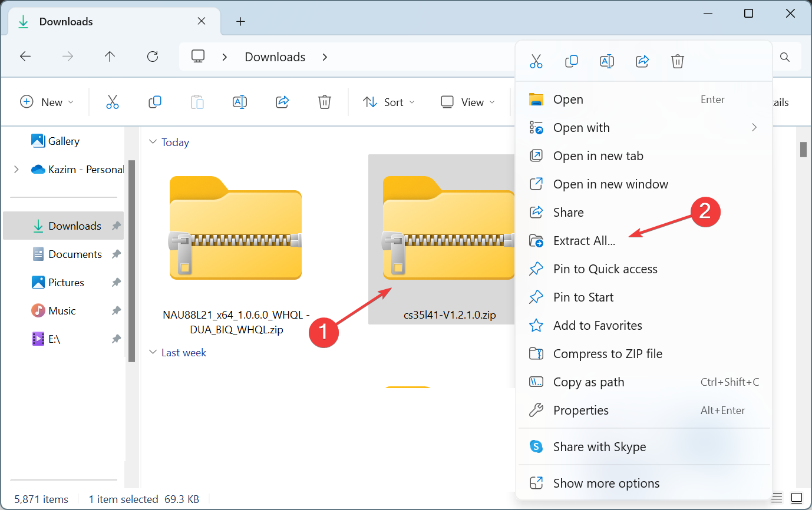The image size is (812, 510).
Task: Click the pin icon beside Documents
Action: [x=117, y=254]
